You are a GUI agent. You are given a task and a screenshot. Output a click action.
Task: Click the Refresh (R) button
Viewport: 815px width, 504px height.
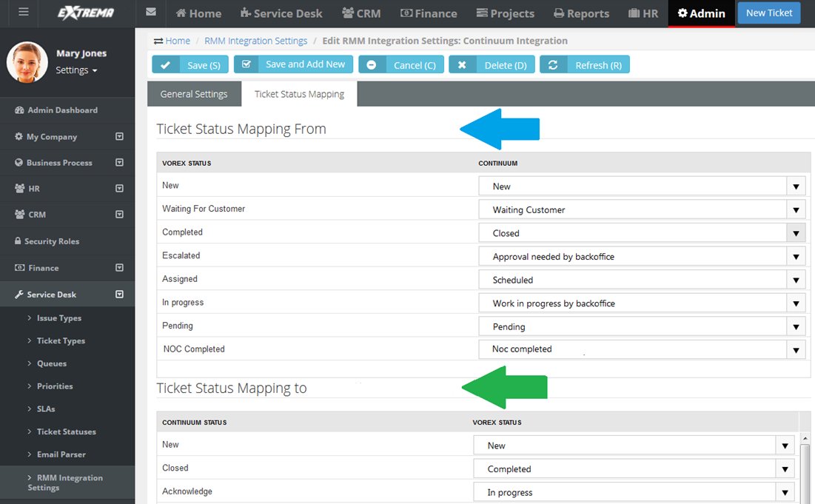[x=585, y=65]
